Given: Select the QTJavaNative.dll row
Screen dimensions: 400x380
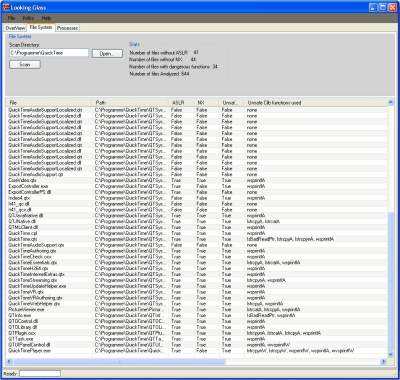Looking at the screenshot, I should coord(197,216).
